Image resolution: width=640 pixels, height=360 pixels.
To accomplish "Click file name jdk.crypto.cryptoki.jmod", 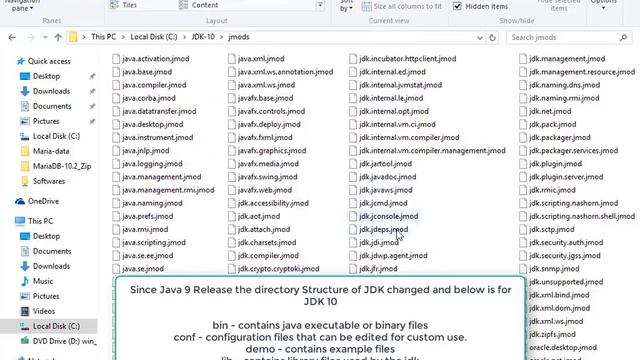I will (x=278, y=269).
